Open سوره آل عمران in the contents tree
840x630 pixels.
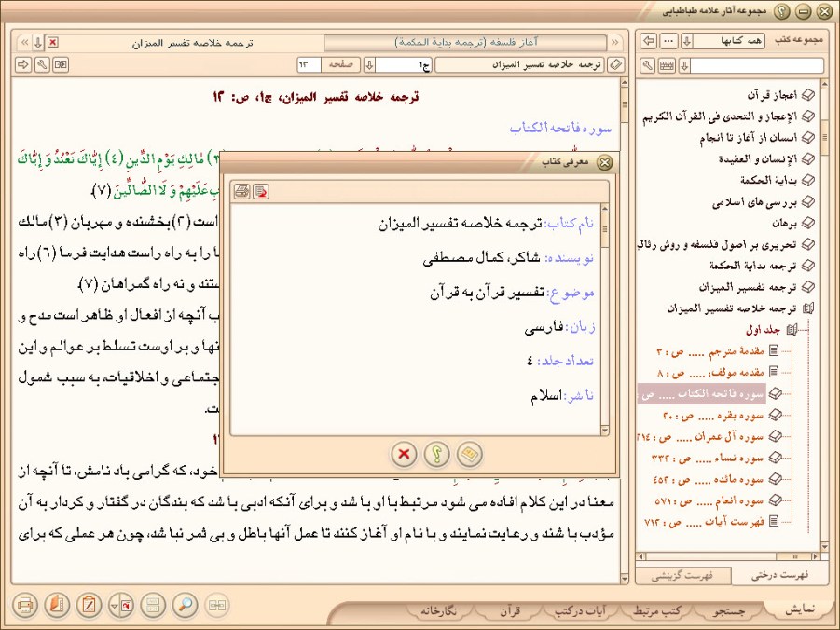click(700, 436)
